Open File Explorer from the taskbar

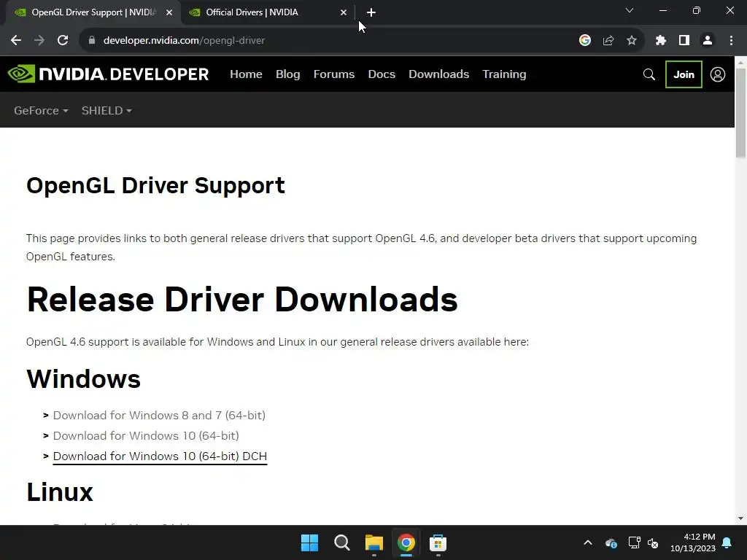[374, 542]
